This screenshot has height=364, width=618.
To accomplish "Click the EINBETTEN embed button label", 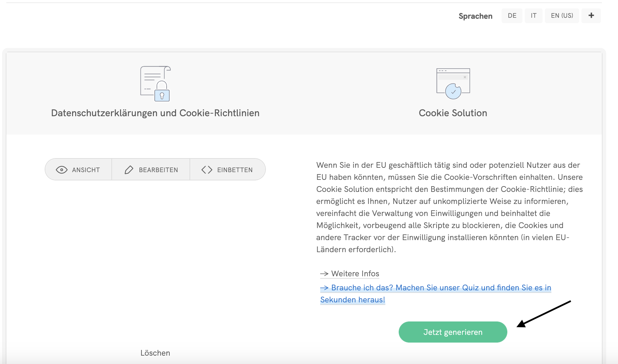I will (235, 170).
